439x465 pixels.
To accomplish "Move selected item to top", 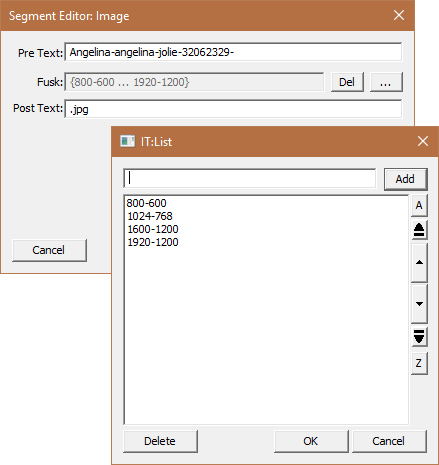I will pyautogui.click(x=419, y=230).
